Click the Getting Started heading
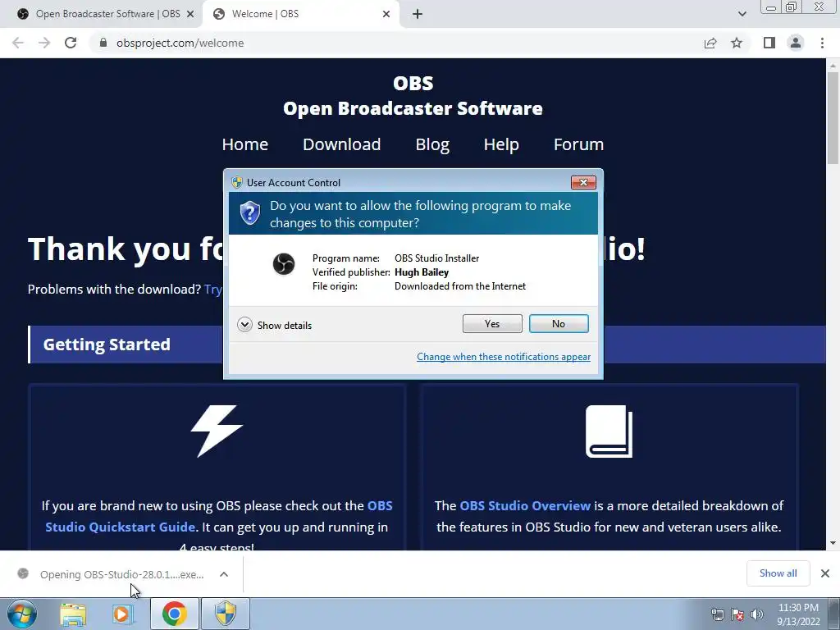Viewport: 840px width, 630px height. [x=107, y=345]
